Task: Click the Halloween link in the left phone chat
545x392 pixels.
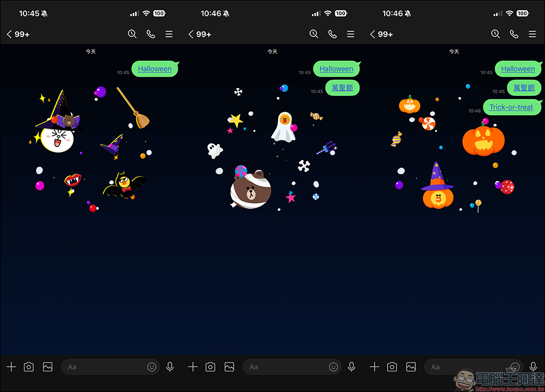Action: click(155, 69)
